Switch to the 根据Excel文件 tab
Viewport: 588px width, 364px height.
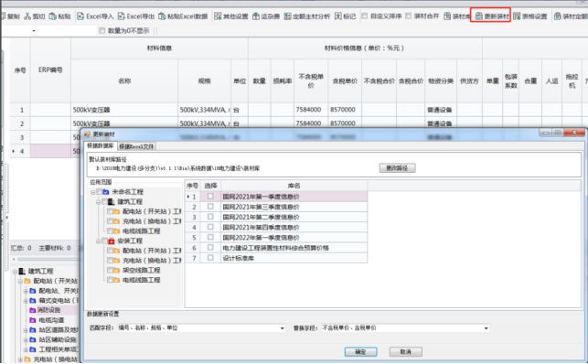coord(136,146)
